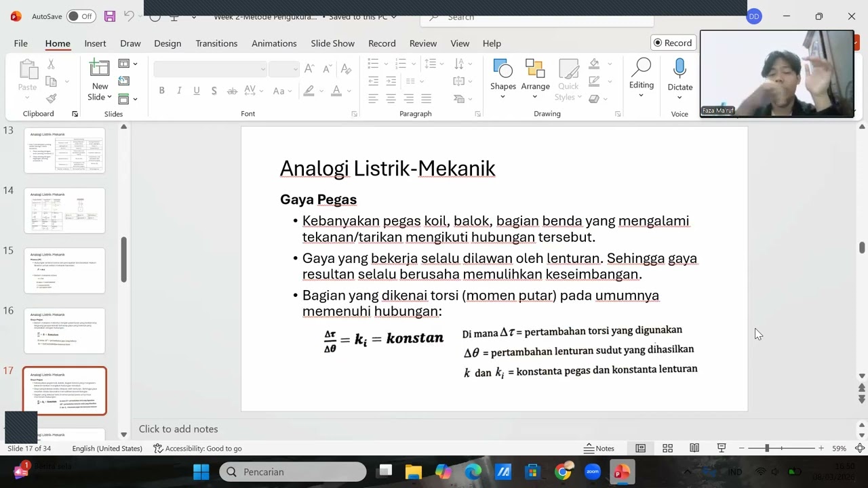
Task: Switch to Slide Sorter view
Action: pyautogui.click(x=667, y=448)
